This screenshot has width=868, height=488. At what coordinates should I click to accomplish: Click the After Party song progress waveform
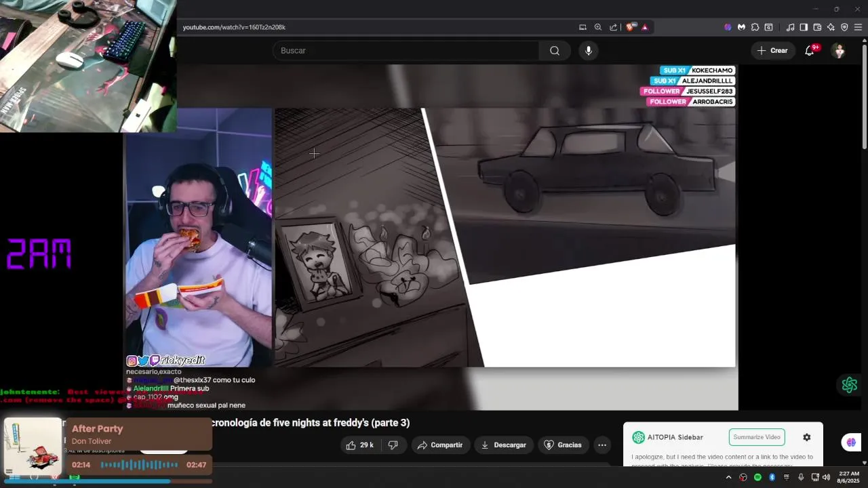140,465
